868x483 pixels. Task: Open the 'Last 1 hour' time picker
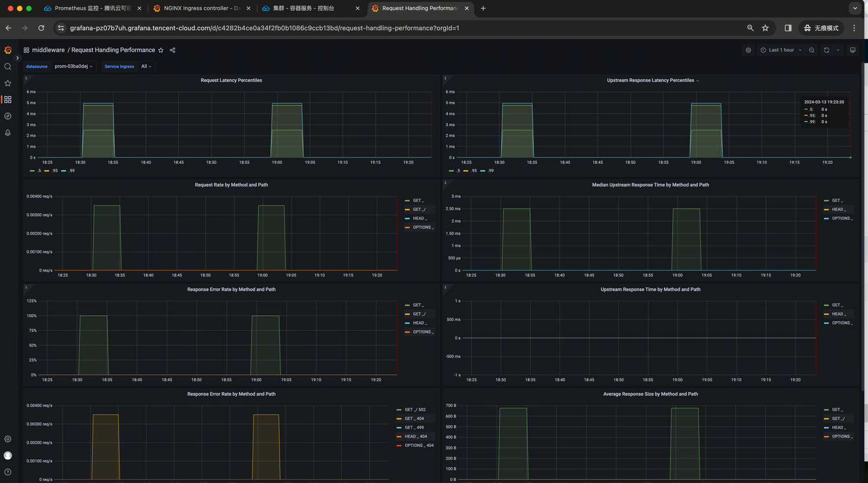point(781,50)
